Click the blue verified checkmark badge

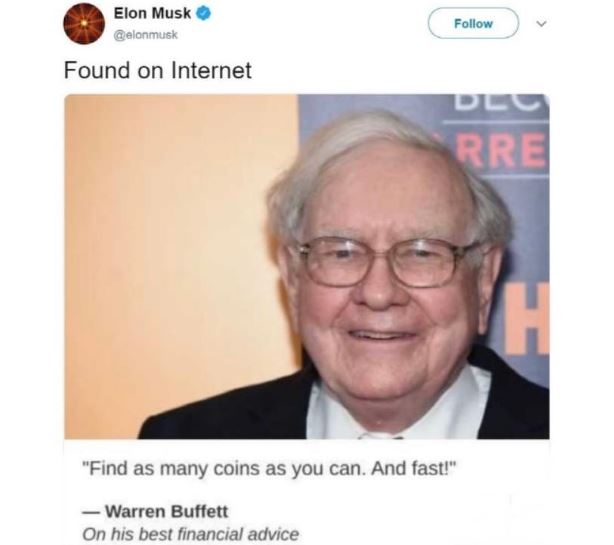coord(203,14)
